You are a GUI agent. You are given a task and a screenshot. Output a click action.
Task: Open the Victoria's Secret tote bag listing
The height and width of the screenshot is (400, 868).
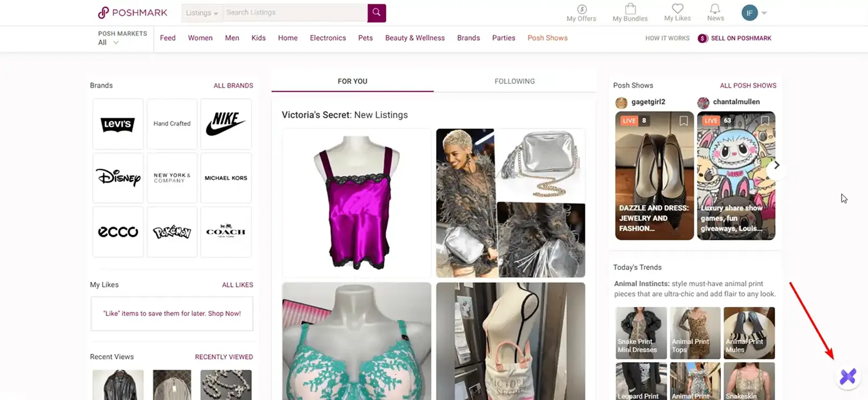[x=510, y=341]
